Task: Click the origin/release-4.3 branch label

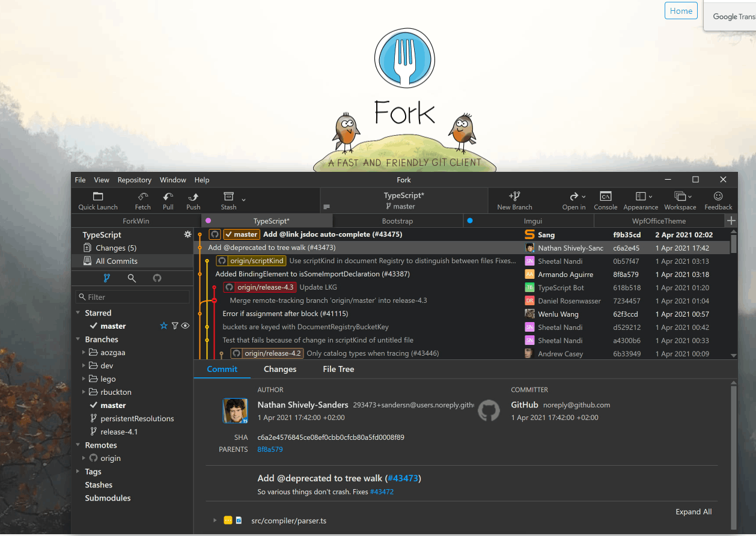Action: click(x=260, y=287)
